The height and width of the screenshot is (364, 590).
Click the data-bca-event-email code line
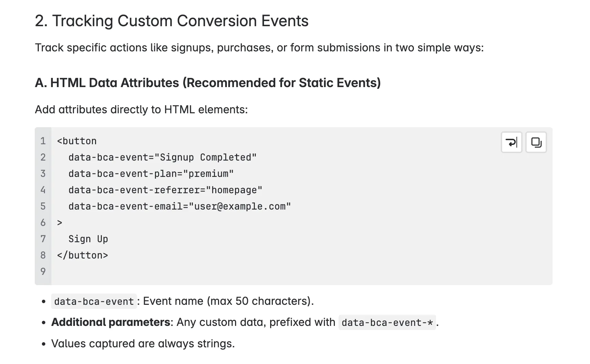180,206
